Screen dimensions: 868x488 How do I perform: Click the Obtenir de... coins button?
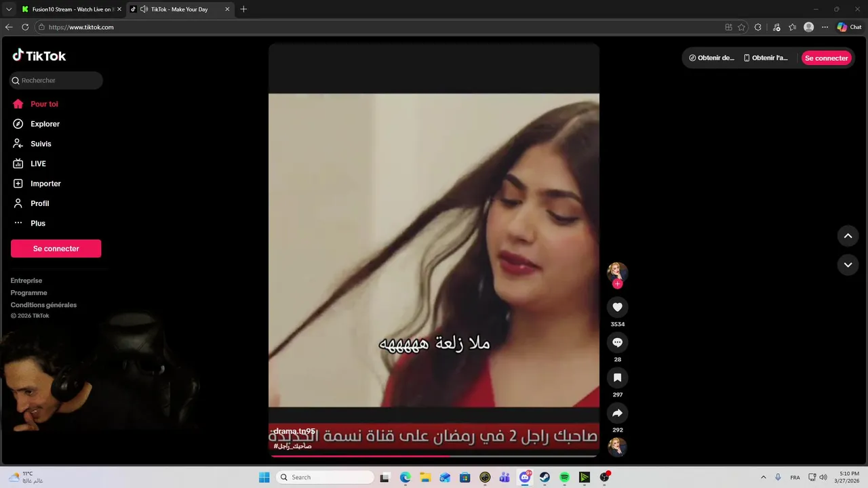(x=711, y=58)
